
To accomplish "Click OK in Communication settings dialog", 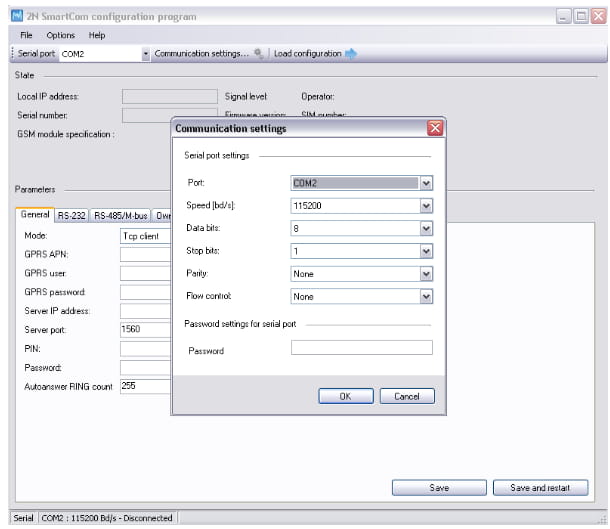I will (345, 396).
